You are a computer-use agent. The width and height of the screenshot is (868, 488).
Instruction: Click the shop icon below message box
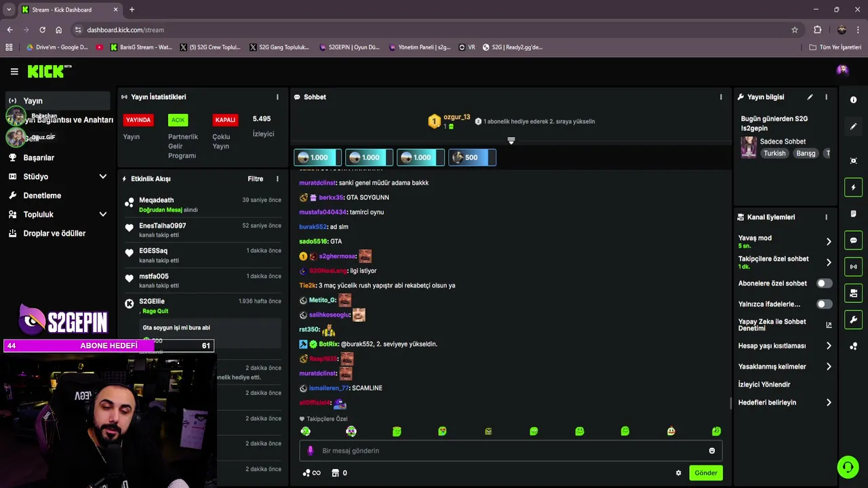[x=335, y=473]
